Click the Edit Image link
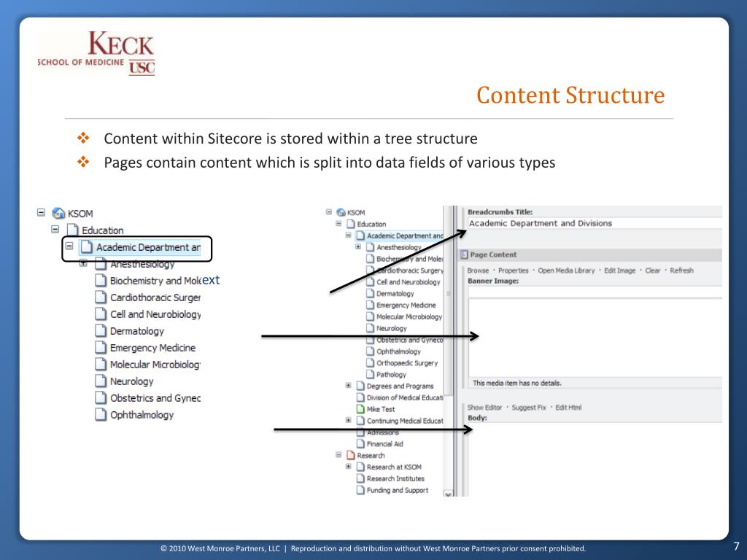This screenshot has height=560, width=747. (620, 271)
